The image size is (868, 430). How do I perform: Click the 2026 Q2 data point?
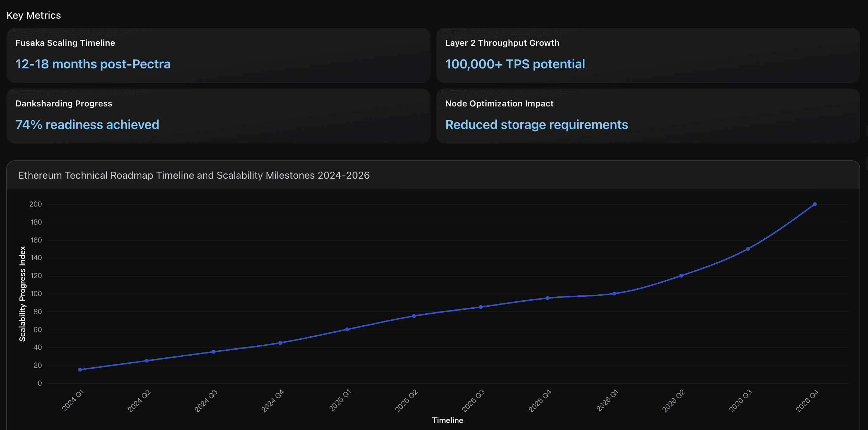point(681,276)
